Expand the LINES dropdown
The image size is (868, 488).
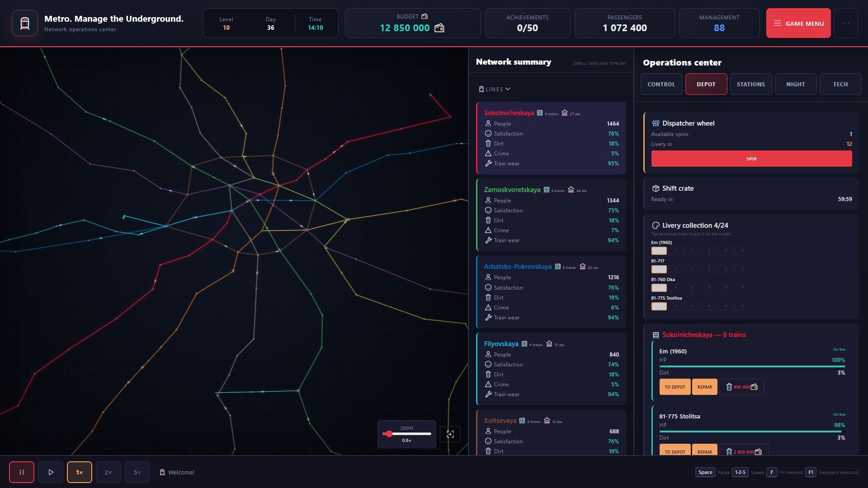point(495,89)
